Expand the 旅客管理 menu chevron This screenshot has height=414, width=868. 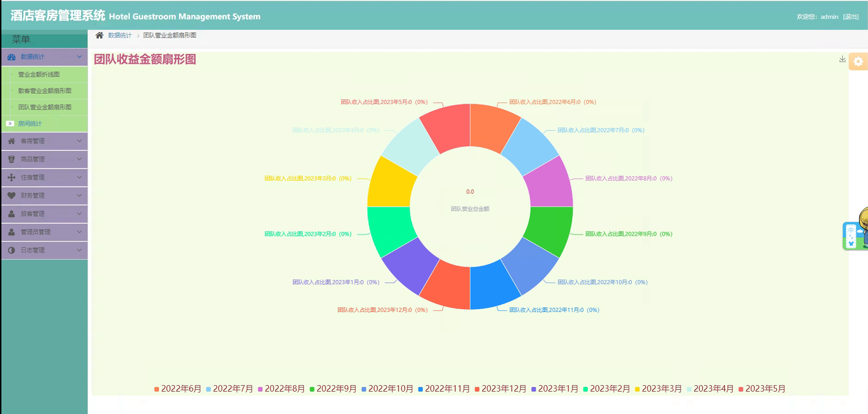pos(79,214)
